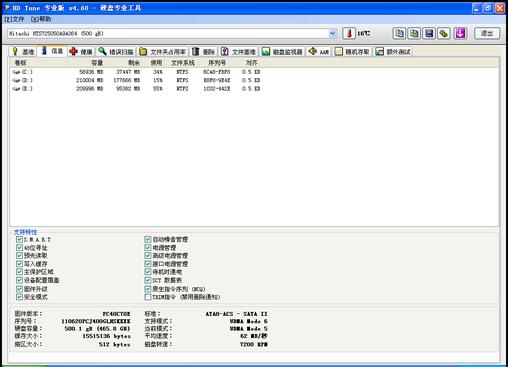
Task: Open the 帮助 help menu
Action: (x=41, y=19)
